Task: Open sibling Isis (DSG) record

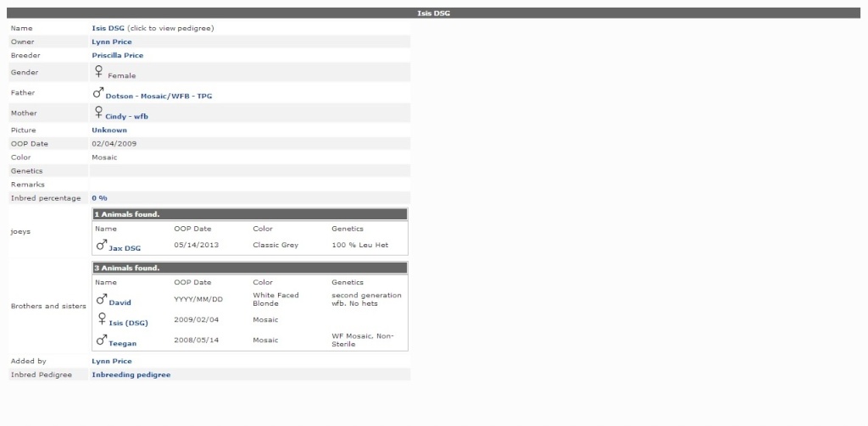Action: point(129,323)
